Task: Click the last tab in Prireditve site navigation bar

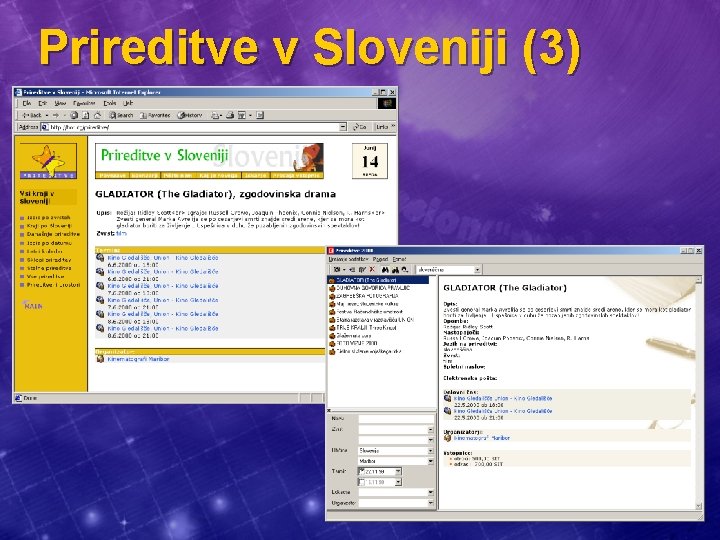Action: pos(296,175)
